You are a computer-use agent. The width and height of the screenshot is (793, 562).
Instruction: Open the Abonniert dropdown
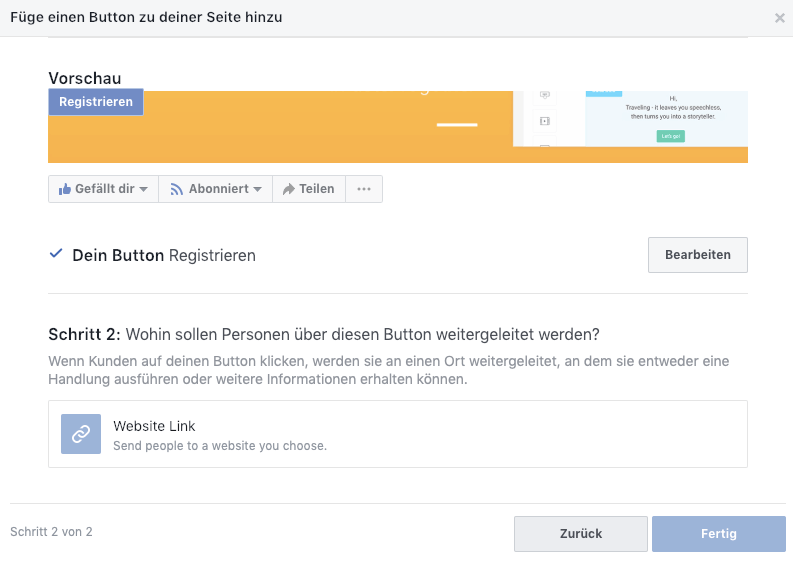(x=215, y=189)
